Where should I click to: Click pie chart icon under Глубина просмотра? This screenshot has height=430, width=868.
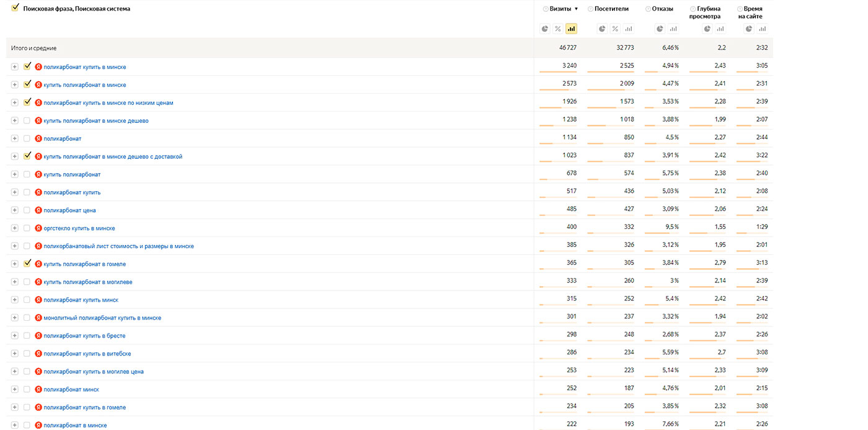[x=707, y=29]
